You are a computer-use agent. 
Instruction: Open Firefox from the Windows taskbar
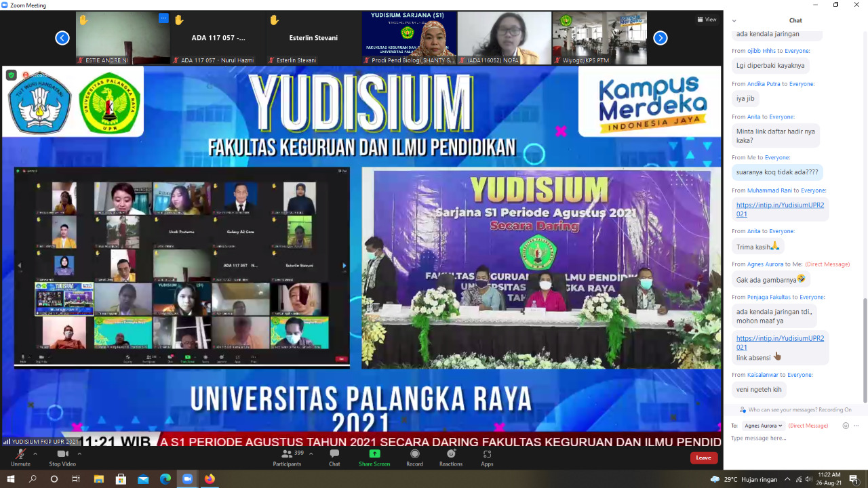pyautogui.click(x=210, y=479)
